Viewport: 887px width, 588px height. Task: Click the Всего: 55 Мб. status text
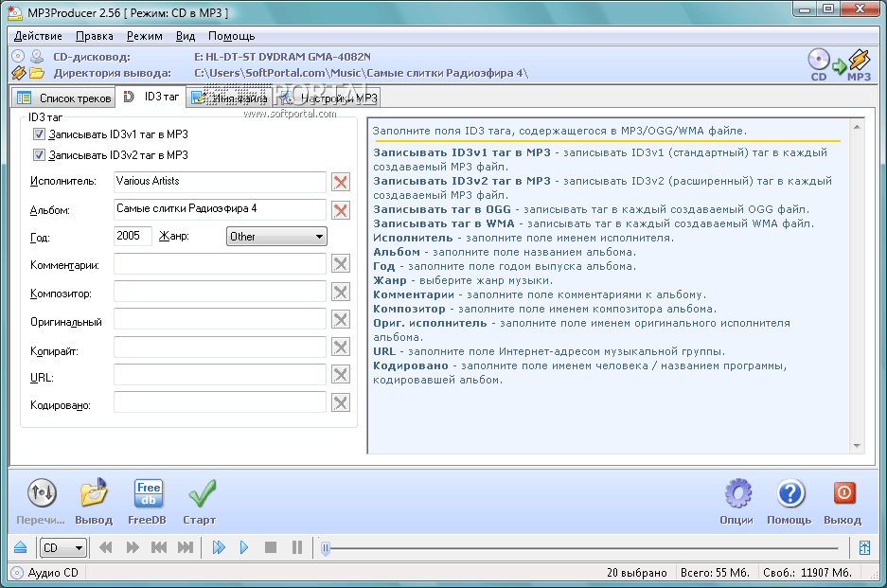tap(715, 573)
